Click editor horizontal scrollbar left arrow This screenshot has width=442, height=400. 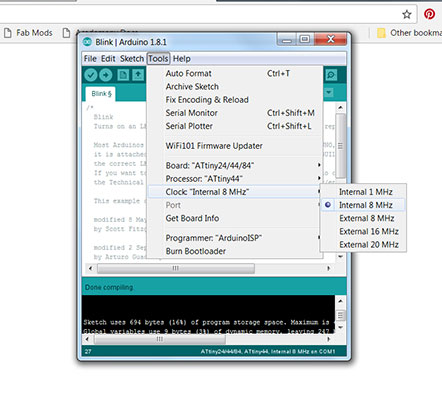point(90,268)
